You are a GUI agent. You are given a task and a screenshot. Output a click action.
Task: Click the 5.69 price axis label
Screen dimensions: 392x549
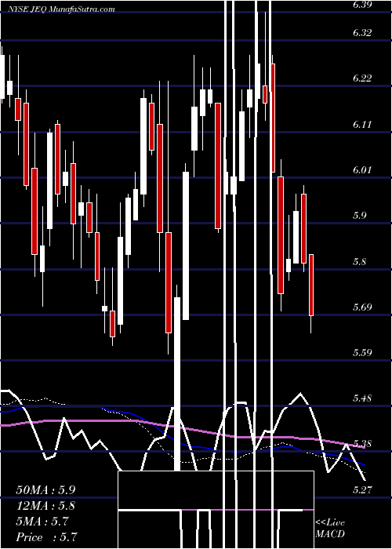361,307
